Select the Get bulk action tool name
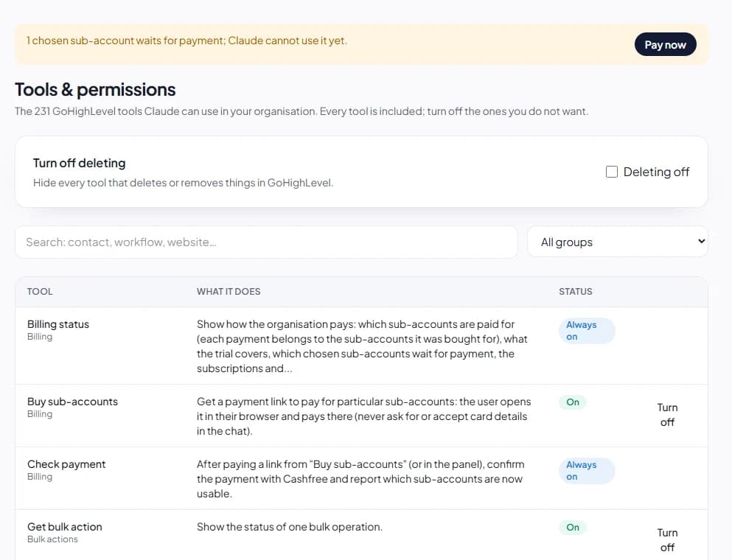The image size is (732, 560). tap(64, 527)
